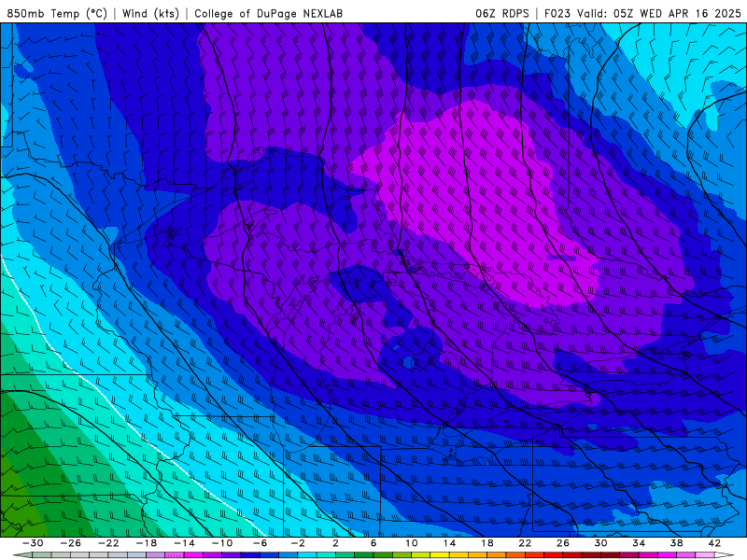
Task: Click the -26 color scale label
Action: pyautogui.click(x=71, y=543)
